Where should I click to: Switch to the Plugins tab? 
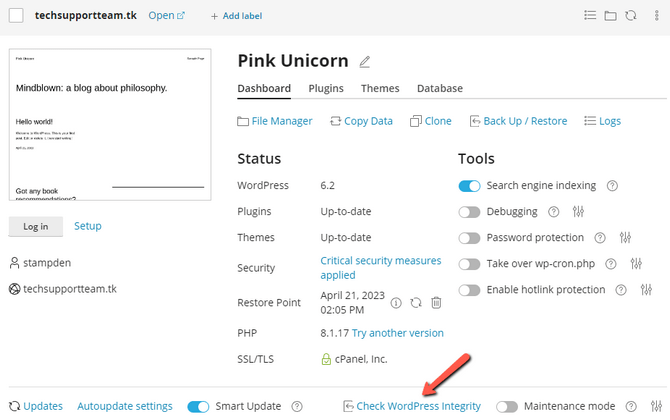(x=326, y=89)
